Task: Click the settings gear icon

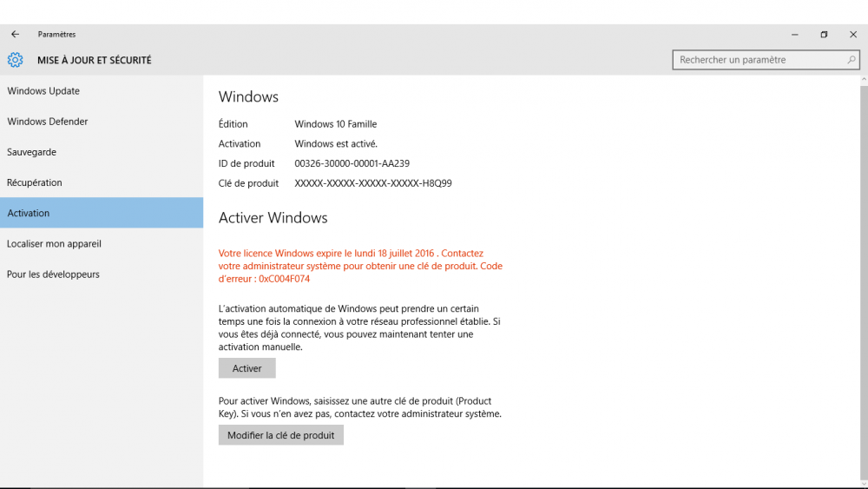Action: (15, 60)
